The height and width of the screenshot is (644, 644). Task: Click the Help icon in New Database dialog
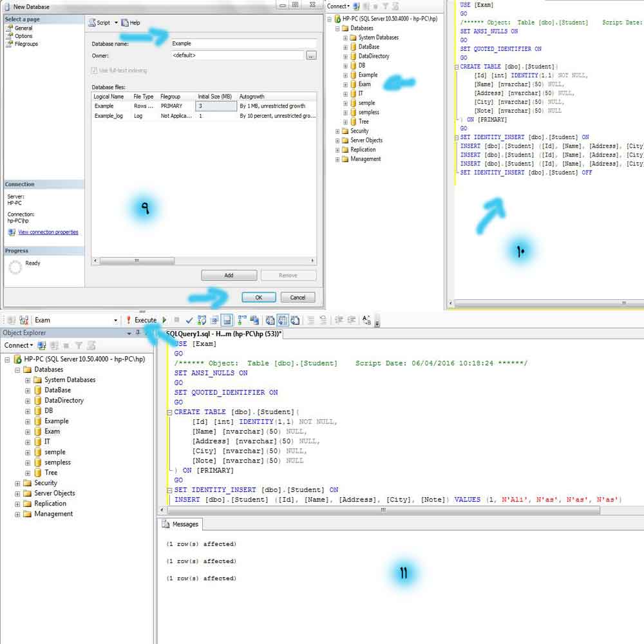tap(125, 23)
